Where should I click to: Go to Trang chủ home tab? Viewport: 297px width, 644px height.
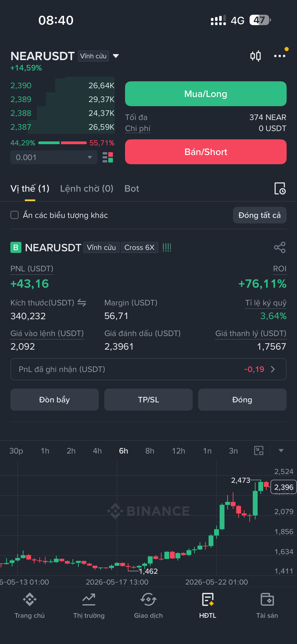pyautogui.click(x=29, y=606)
